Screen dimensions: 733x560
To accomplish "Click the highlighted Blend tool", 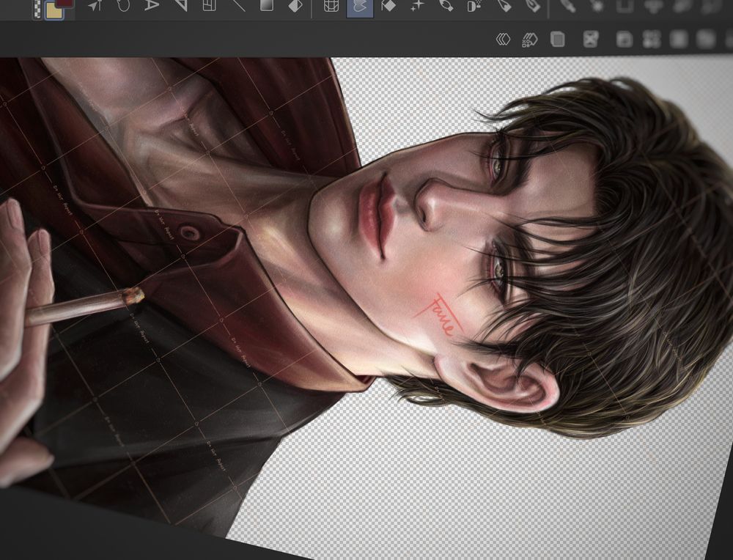I will pyautogui.click(x=360, y=8).
